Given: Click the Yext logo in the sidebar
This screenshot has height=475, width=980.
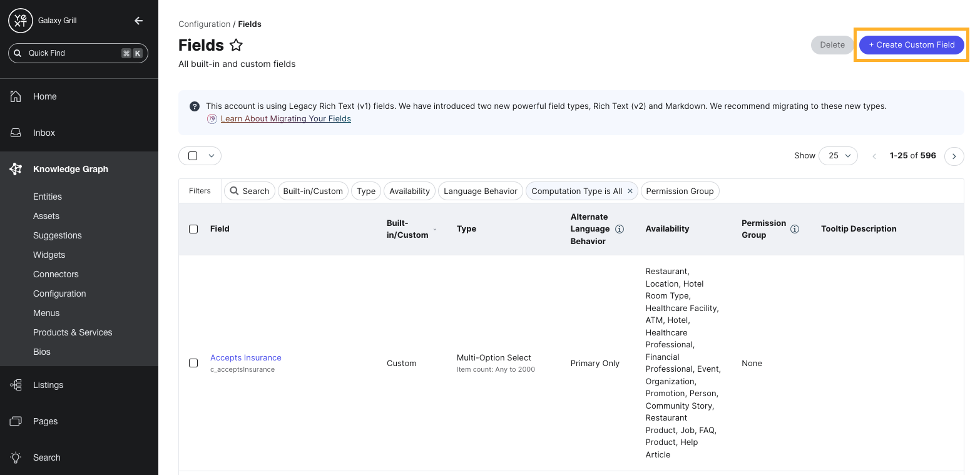Looking at the screenshot, I should tap(20, 20).
